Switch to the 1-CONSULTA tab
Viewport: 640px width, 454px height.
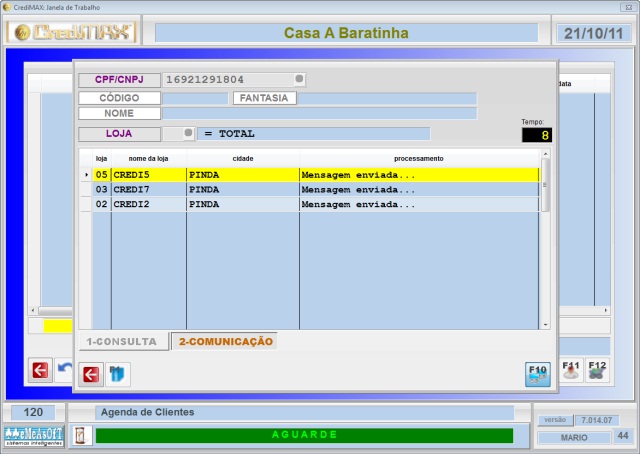tap(121, 341)
